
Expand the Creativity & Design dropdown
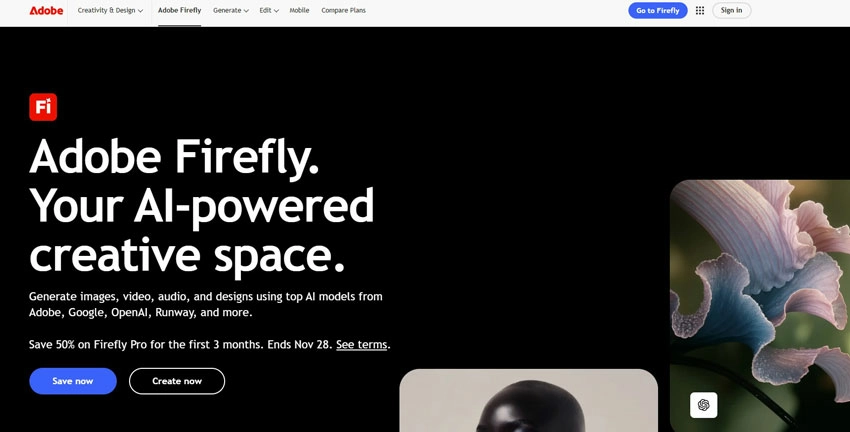pyautogui.click(x=110, y=10)
